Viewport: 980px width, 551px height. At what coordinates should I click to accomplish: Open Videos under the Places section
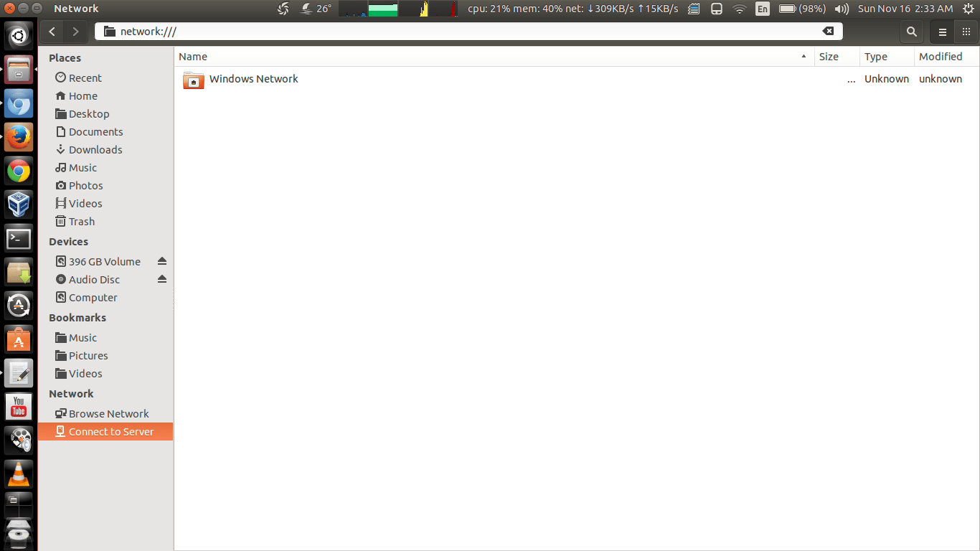tap(105, 203)
